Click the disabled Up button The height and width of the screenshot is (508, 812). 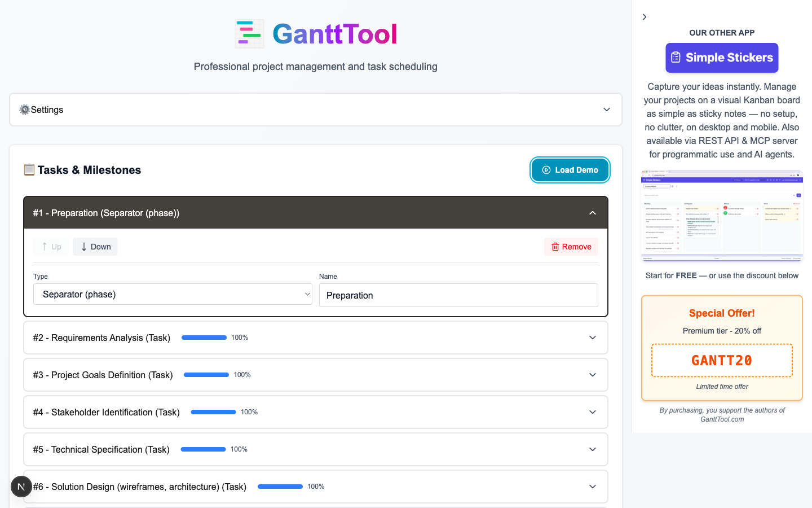(x=51, y=247)
